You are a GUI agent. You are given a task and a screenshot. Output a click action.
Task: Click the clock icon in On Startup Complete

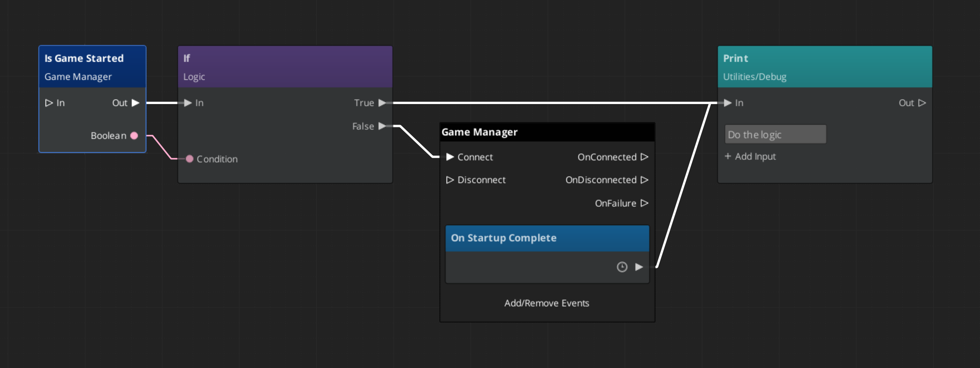(622, 267)
